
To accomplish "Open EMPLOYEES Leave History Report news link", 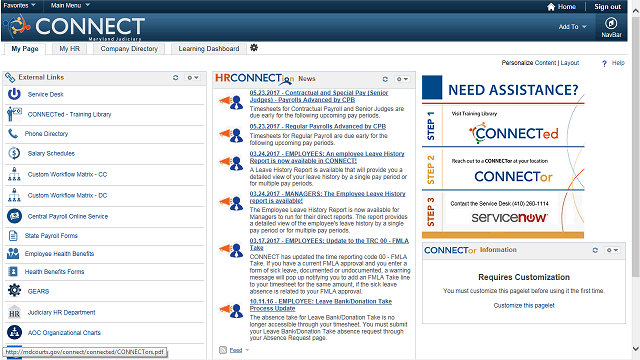I will tap(327, 157).
